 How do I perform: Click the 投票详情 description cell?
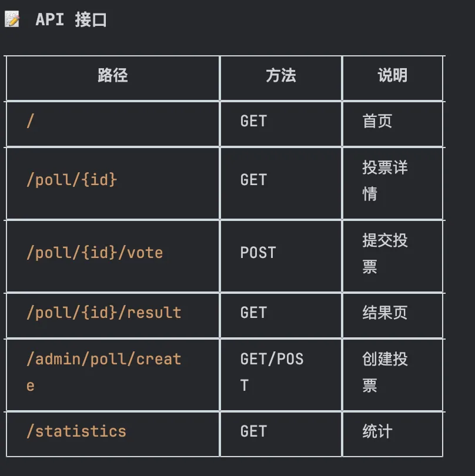pos(384,169)
